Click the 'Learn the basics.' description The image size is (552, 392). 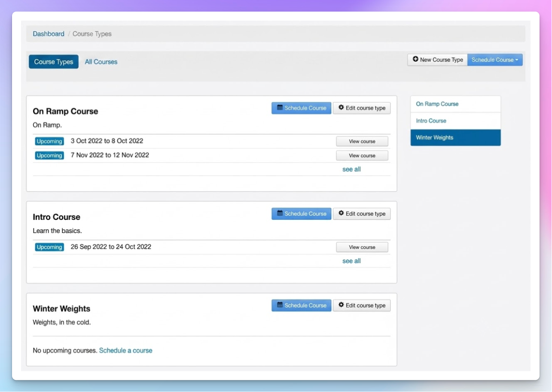tap(57, 231)
